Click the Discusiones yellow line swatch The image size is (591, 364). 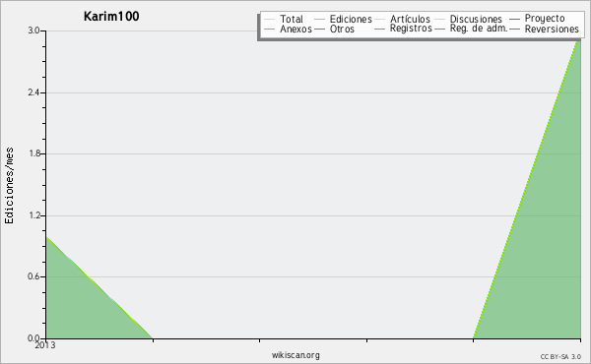440,20
